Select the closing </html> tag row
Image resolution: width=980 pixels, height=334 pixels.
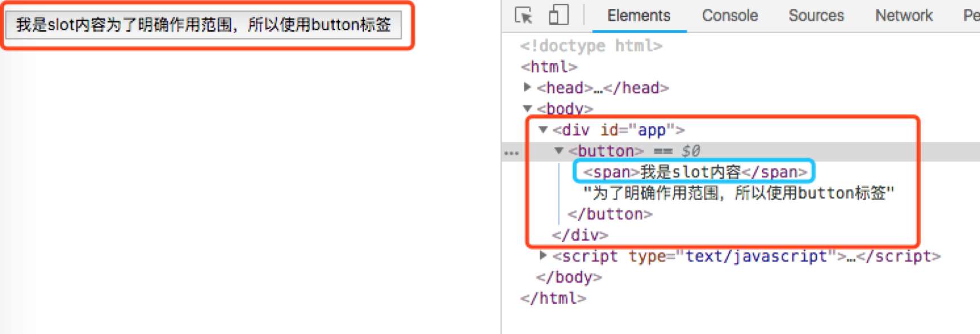553,298
